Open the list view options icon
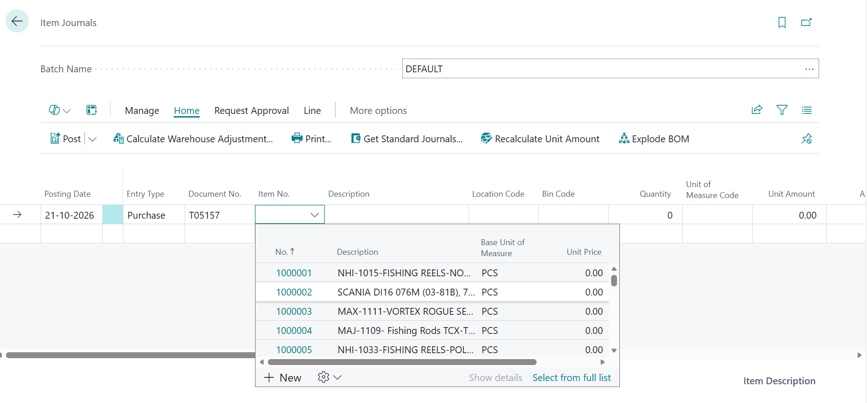Image resolution: width=868 pixels, height=403 pixels. [807, 110]
